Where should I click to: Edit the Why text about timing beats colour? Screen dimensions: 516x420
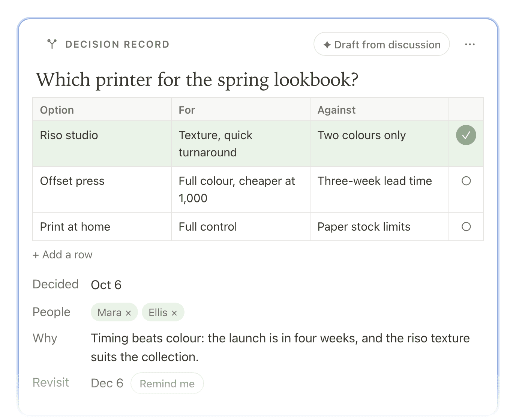pyautogui.click(x=280, y=348)
